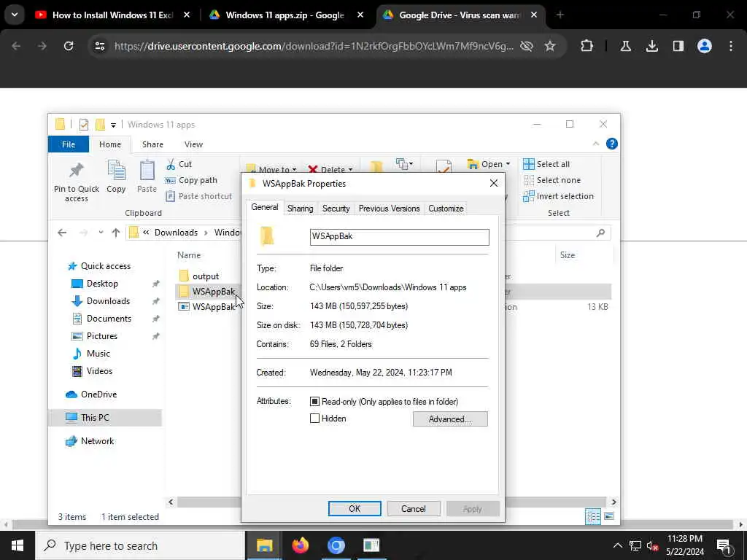Viewport: 747px width, 560px height.
Task: Open Firefox from the taskbar
Action: click(301, 545)
